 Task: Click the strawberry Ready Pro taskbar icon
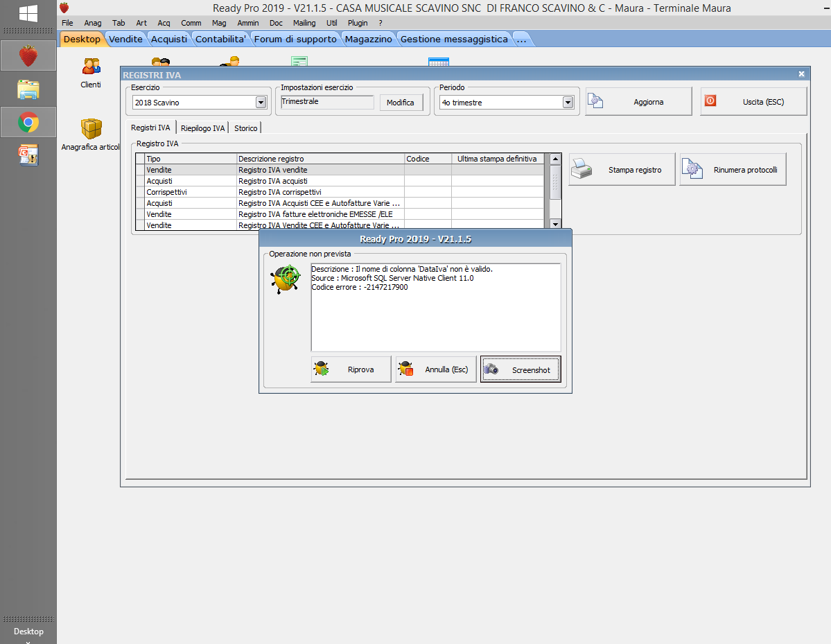(28, 55)
